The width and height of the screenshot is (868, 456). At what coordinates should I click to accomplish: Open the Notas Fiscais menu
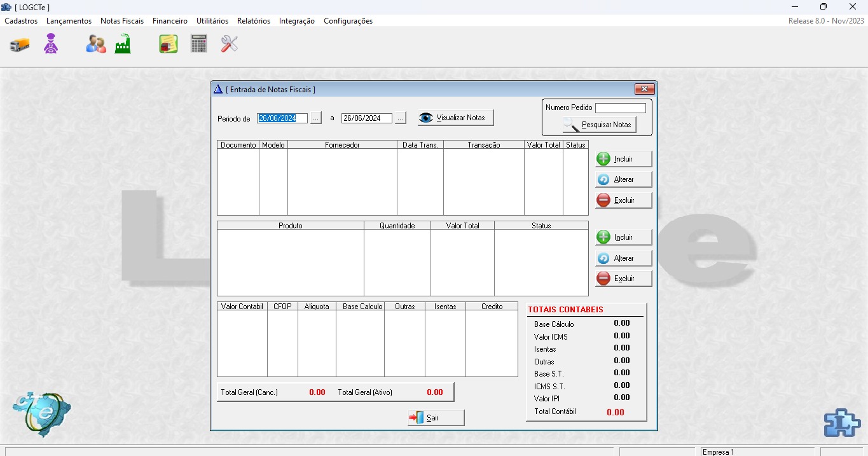(122, 21)
